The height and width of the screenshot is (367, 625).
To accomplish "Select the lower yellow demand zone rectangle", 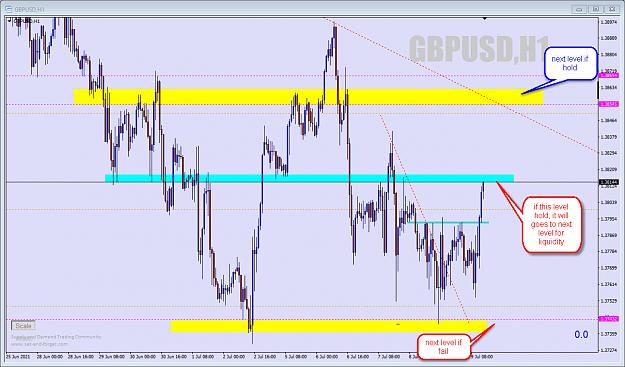I will pyautogui.click(x=329, y=326).
